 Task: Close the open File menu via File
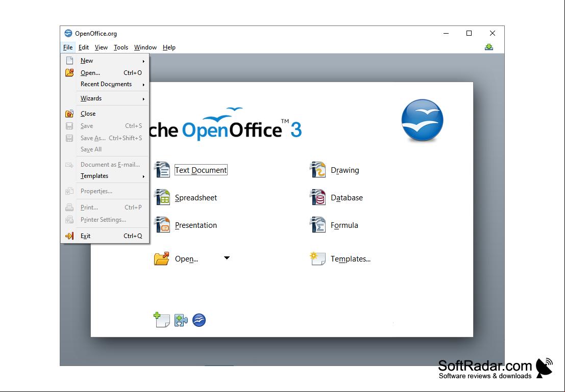(x=68, y=47)
